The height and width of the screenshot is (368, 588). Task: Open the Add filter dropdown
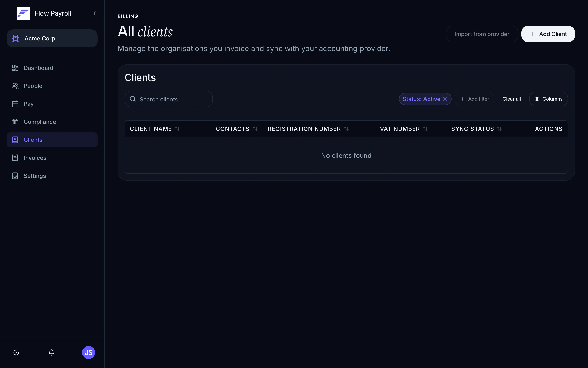[x=474, y=99]
